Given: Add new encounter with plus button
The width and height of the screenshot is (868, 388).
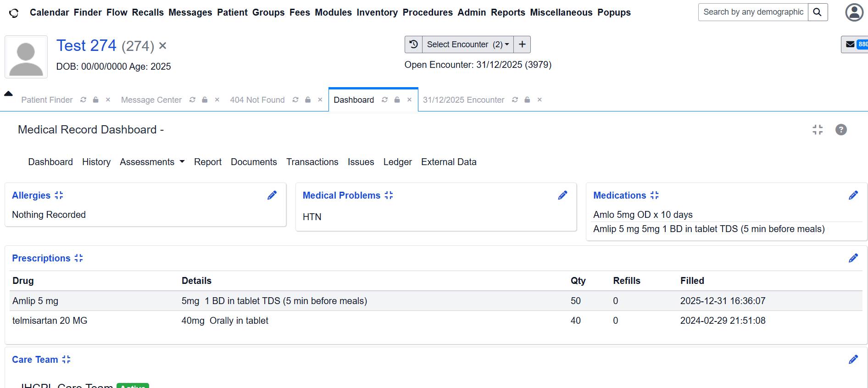Looking at the screenshot, I should [522, 44].
